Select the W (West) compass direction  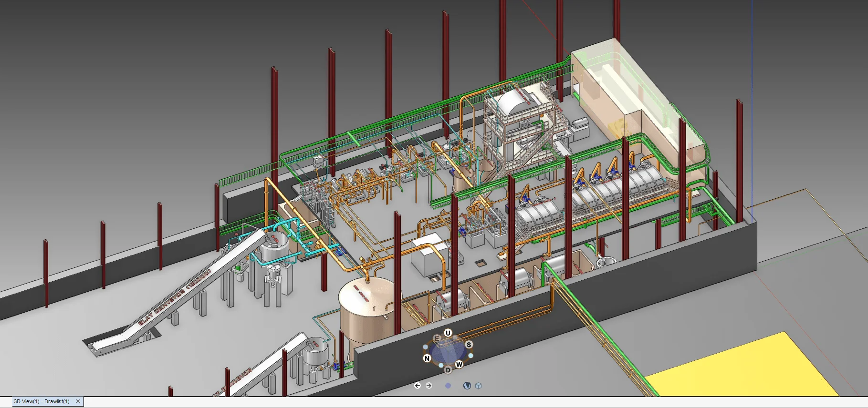pyautogui.click(x=459, y=365)
